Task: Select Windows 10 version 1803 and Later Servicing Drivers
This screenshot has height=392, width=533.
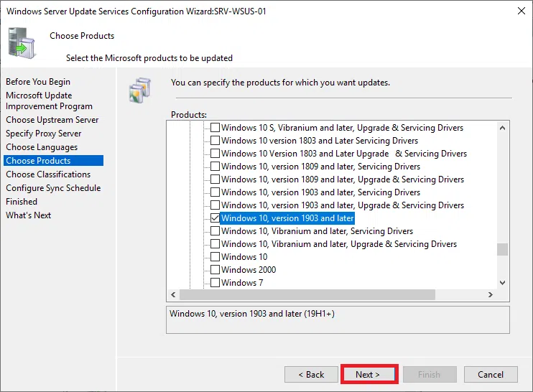Action: [x=215, y=141]
